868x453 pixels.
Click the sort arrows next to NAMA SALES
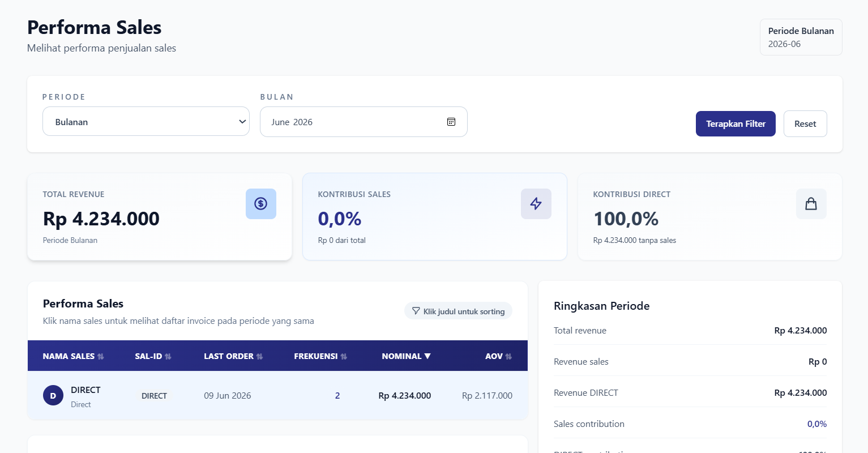[x=101, y=356]
